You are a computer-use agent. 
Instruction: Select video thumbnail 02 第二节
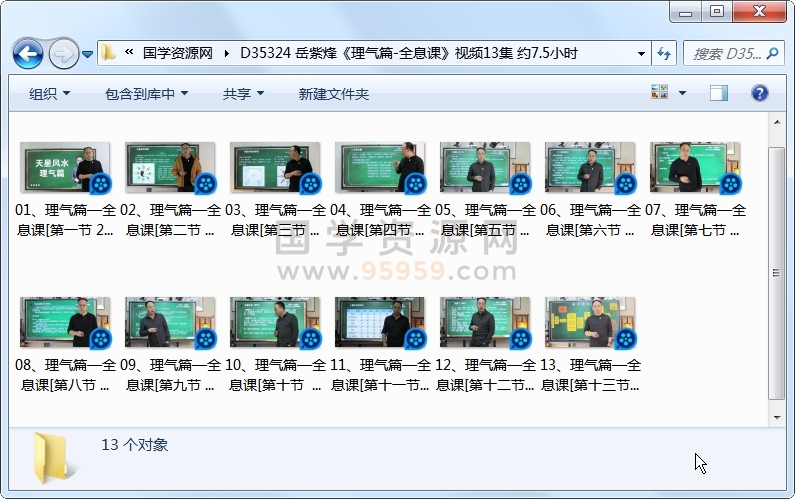coord(170,168)
